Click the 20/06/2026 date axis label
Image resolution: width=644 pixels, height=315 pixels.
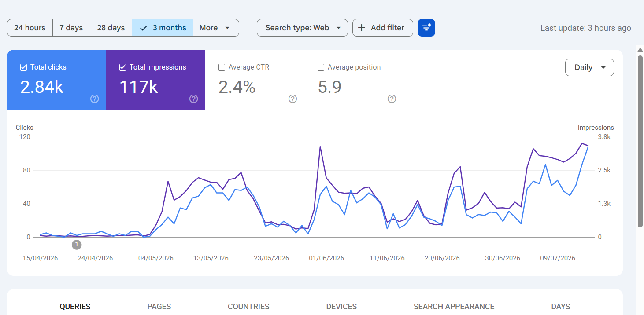click(x=442, y=258)
